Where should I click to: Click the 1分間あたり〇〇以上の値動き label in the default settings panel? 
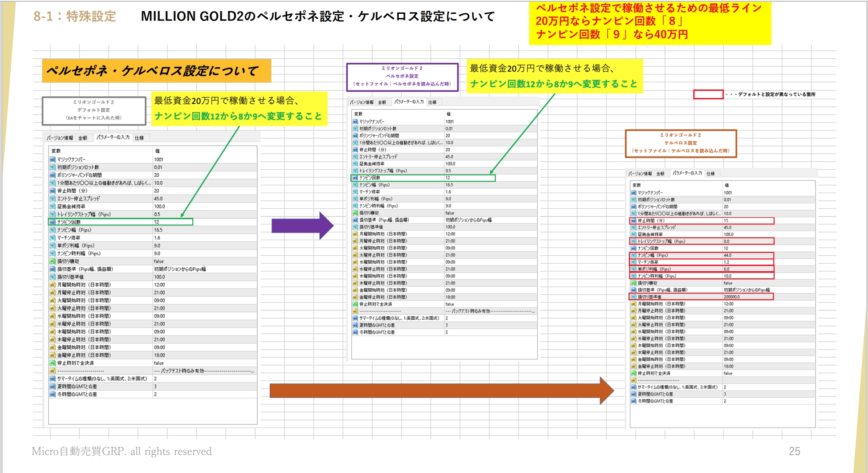click(x=104, y=183)
